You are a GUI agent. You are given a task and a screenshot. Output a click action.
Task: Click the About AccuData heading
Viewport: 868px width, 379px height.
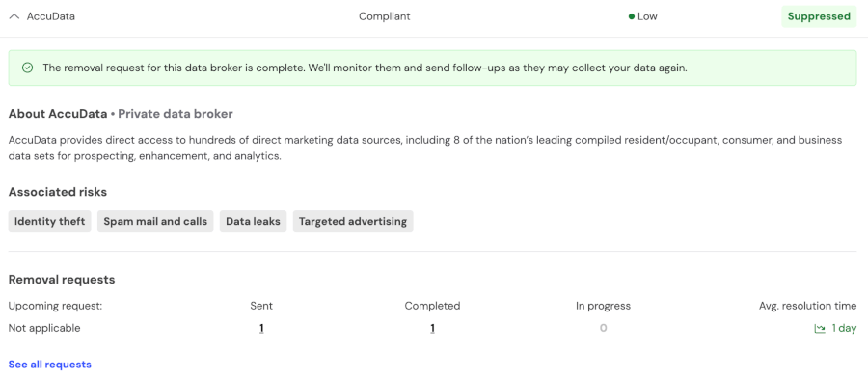tap(58, 114)
